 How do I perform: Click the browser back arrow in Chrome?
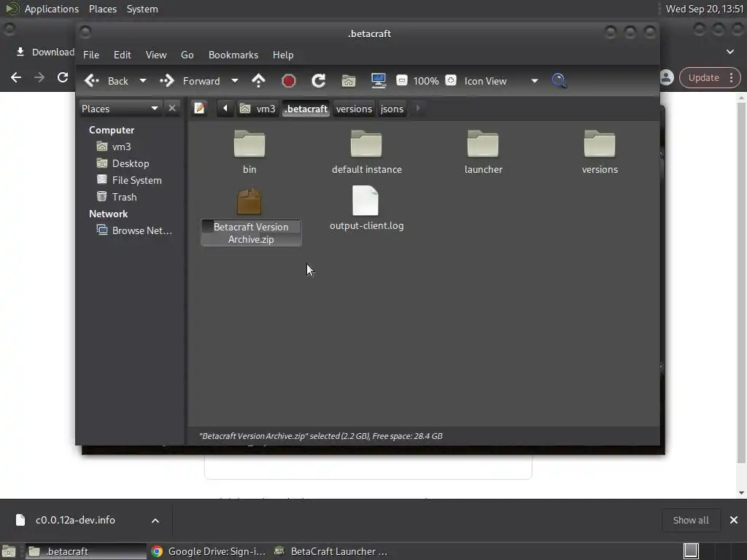click(16, 77)
